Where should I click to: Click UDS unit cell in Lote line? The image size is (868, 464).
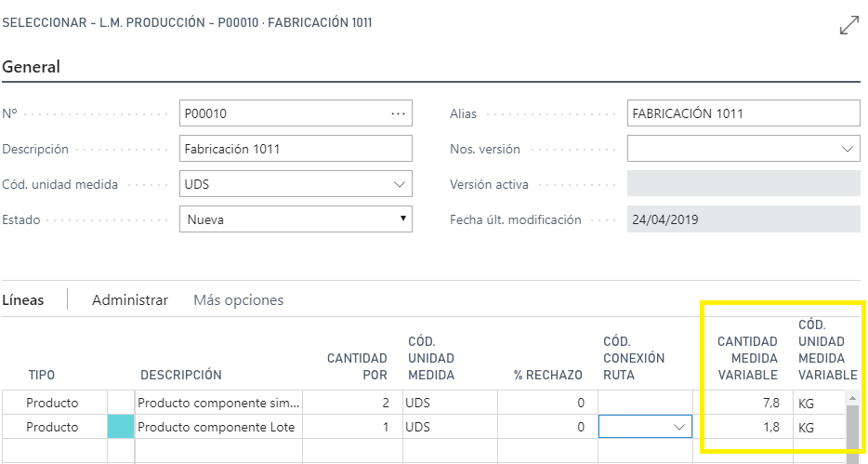click(x=450, y=427)
